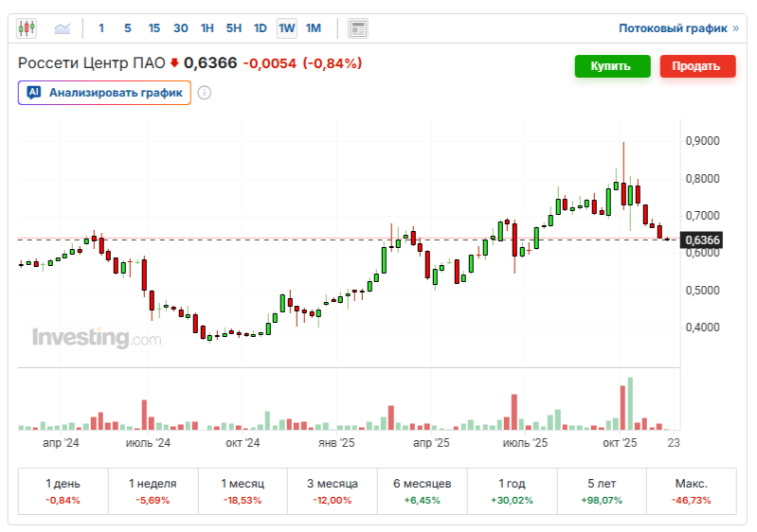Choose the 5H interval
This screenshot has height=532, width=757.
pos(234,28)
